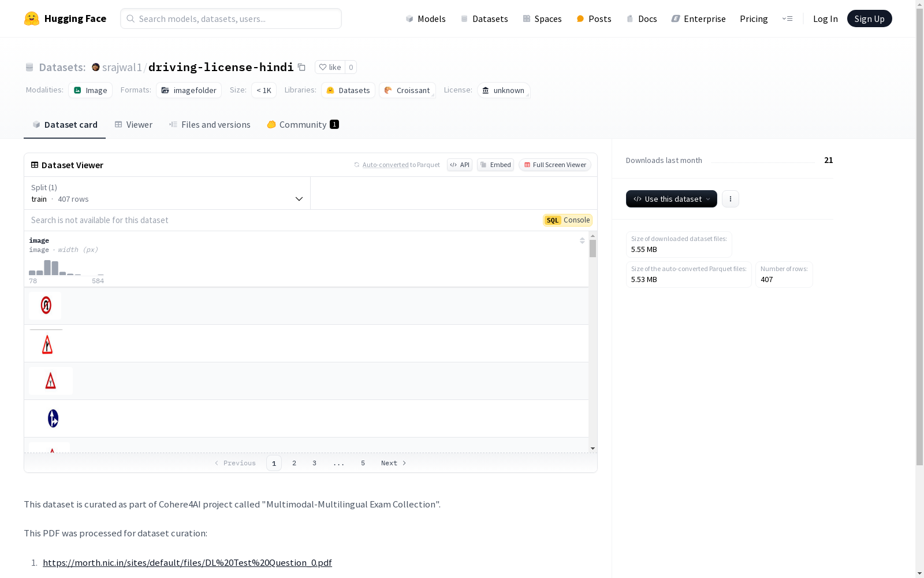924x578 pixels.
Task: Open Full Screen Viewer
Action: [x=555, y=165]
